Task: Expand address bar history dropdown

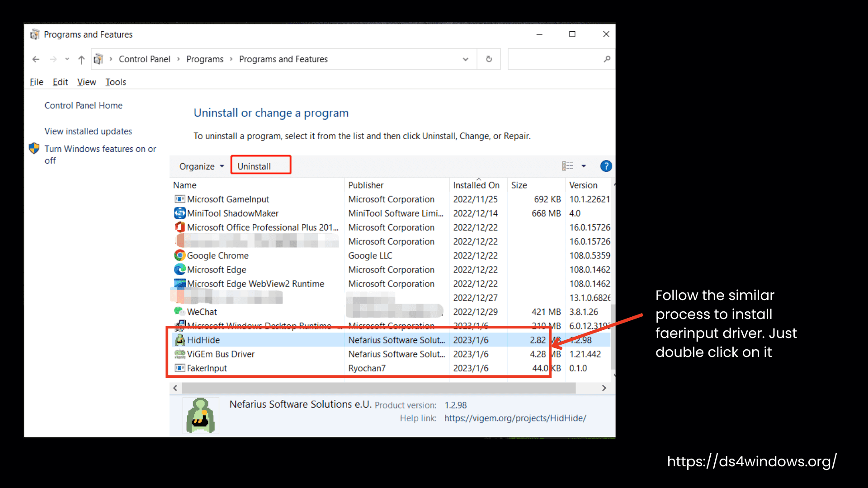Action: (x=465, y=59)
